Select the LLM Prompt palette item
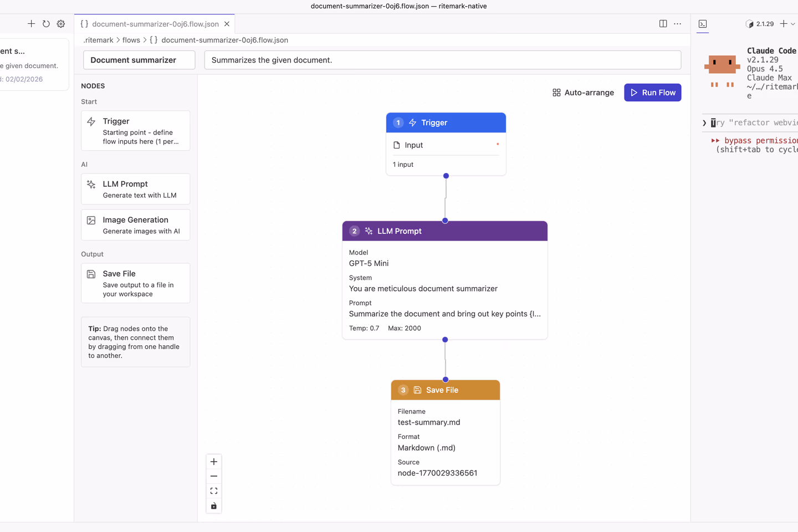This screenshot has width=798, height=532. (135, 189)
